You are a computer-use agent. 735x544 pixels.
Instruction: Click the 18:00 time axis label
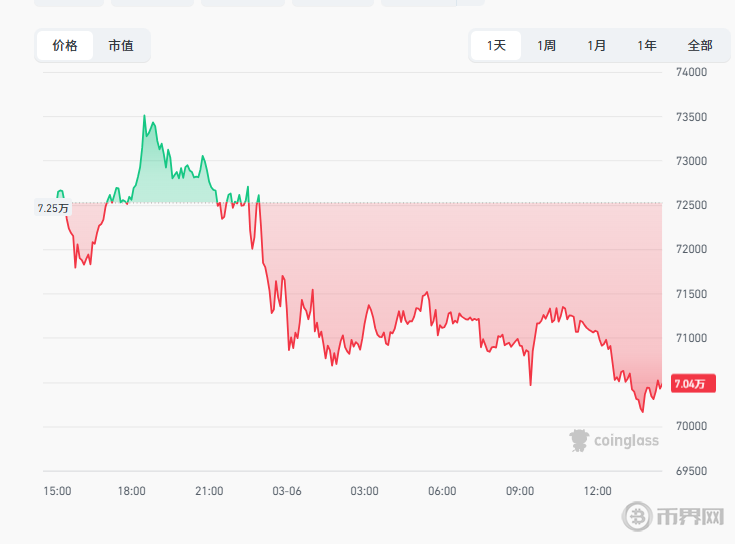click(x=132, y=491)
